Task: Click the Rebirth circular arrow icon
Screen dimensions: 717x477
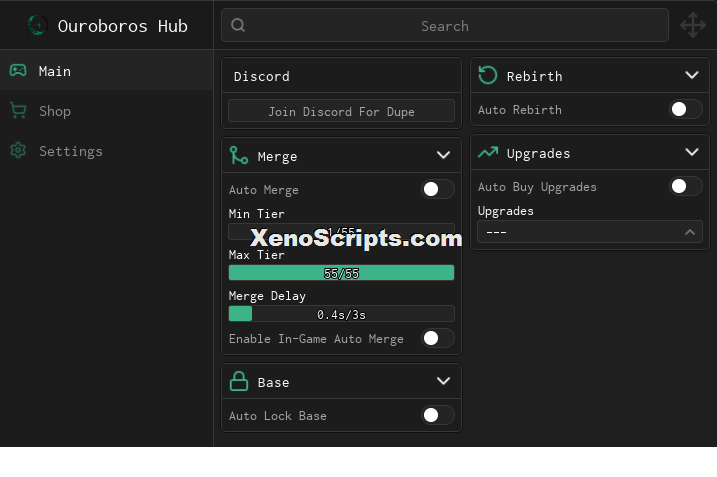Action: [487, 75]
